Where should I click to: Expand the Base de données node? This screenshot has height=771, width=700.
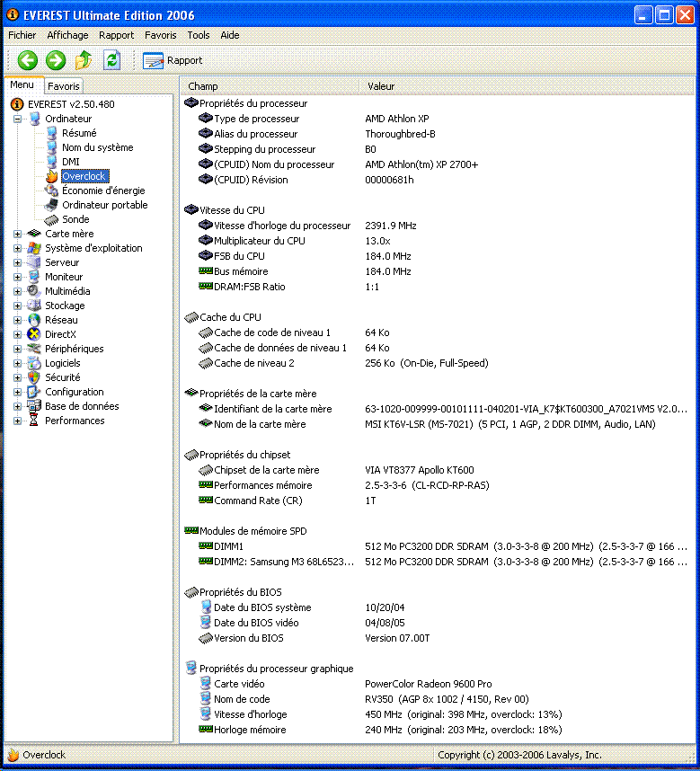18,406
